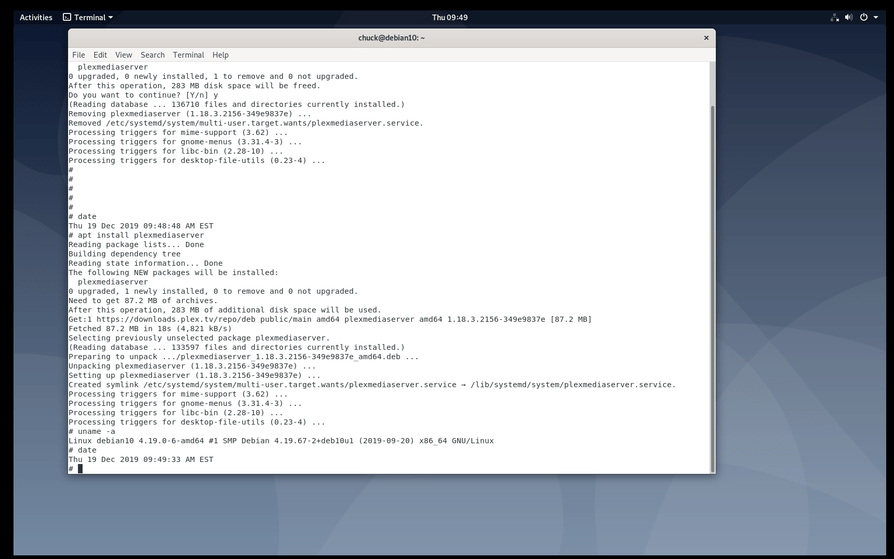Open the File menu
The width and height of the screenshot is (894, 559).
click(x=79, y=55)
